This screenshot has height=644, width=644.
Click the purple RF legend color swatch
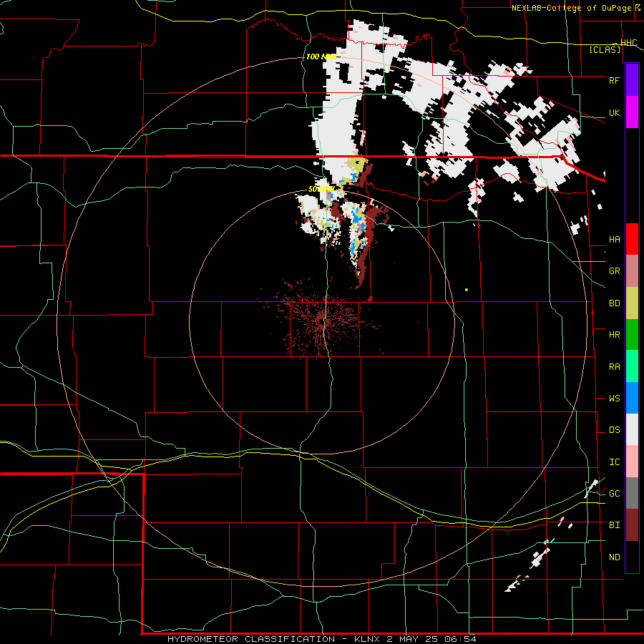(632, 80)
